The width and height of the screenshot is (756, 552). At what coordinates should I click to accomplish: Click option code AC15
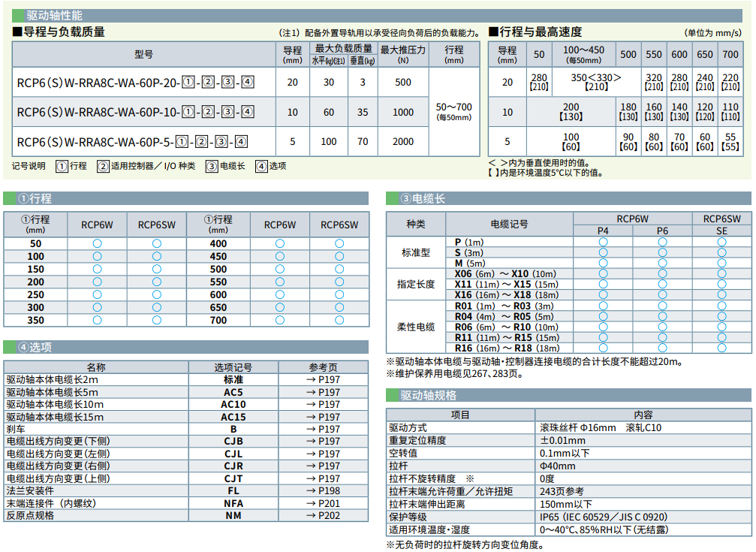pos(233,417)
